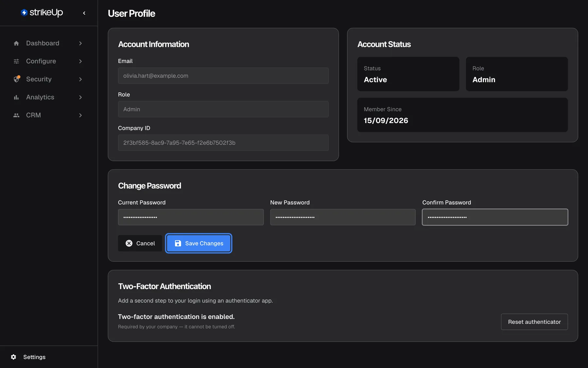Click 'Two-factor authentication is enabled.' text
This screenshot has width=588, height=368.
coord(176,317)
